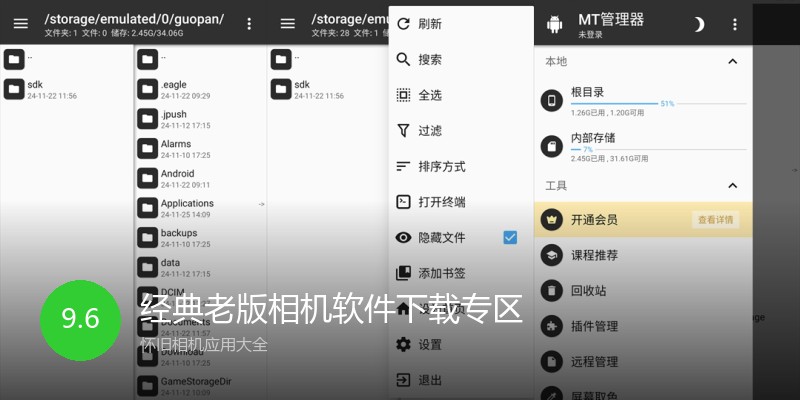Choose 全选 from the popup menu
Screen dimensions: 800x400
click(x=461, y=95)
